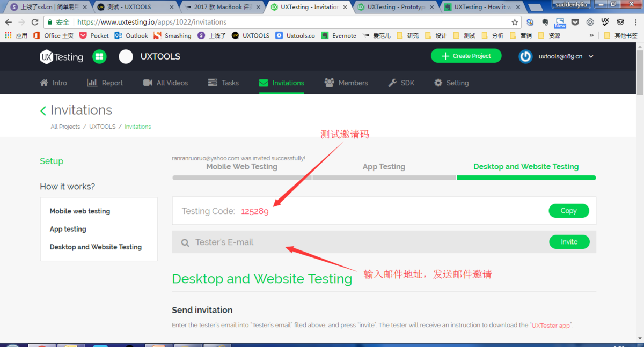Open the Outlook bookmark
Image resolution: width=644 pixels, height=347 pixels.
131,35
